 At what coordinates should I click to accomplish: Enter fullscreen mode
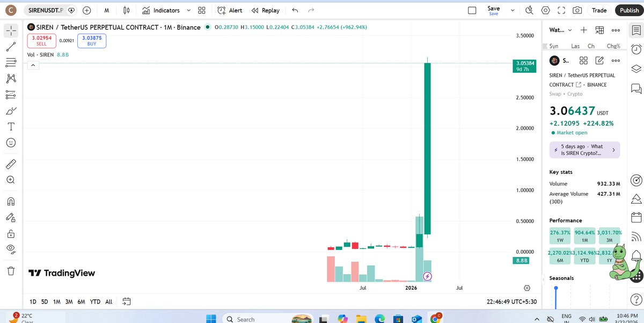coord(561,10)
